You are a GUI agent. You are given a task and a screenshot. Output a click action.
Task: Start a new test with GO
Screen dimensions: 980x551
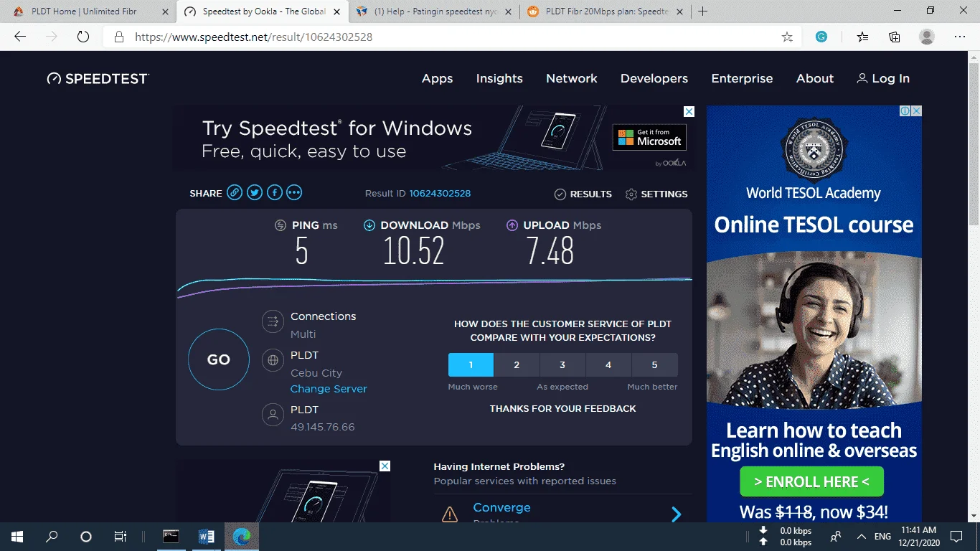click(x=219, y=360)
